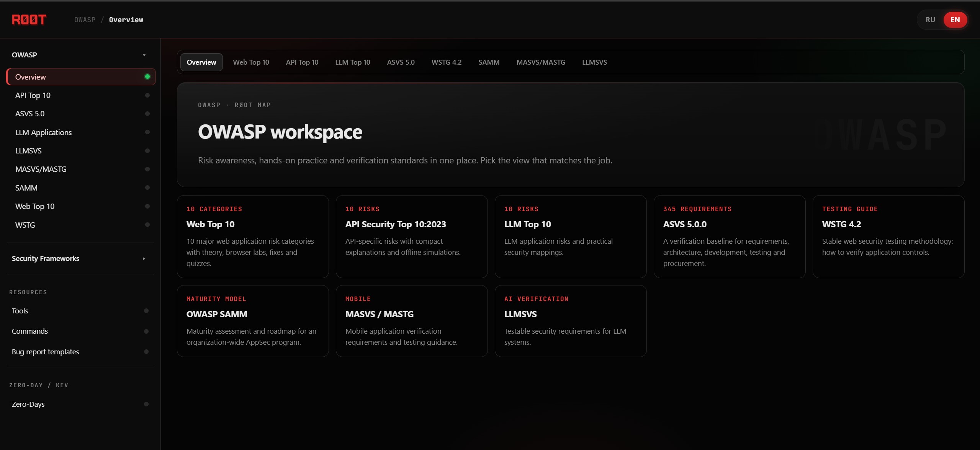
Task: Open Commands under Resources
Action: coord(80,331)
